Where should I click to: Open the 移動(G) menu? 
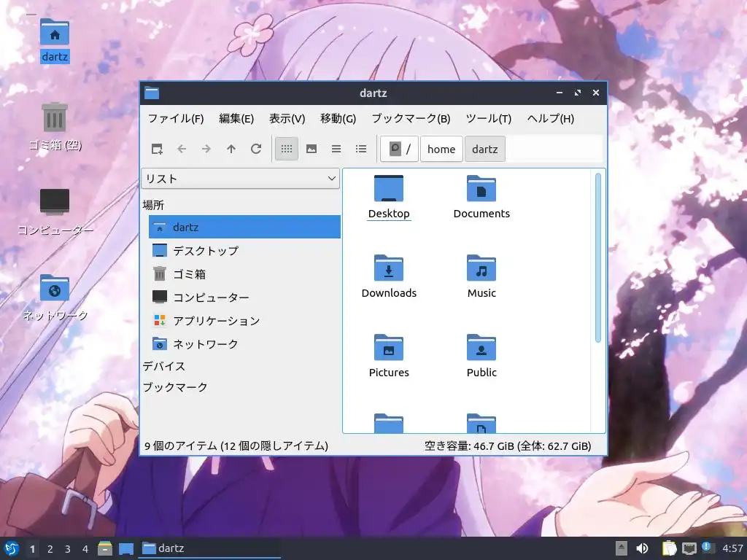click(x=338, y=119)
